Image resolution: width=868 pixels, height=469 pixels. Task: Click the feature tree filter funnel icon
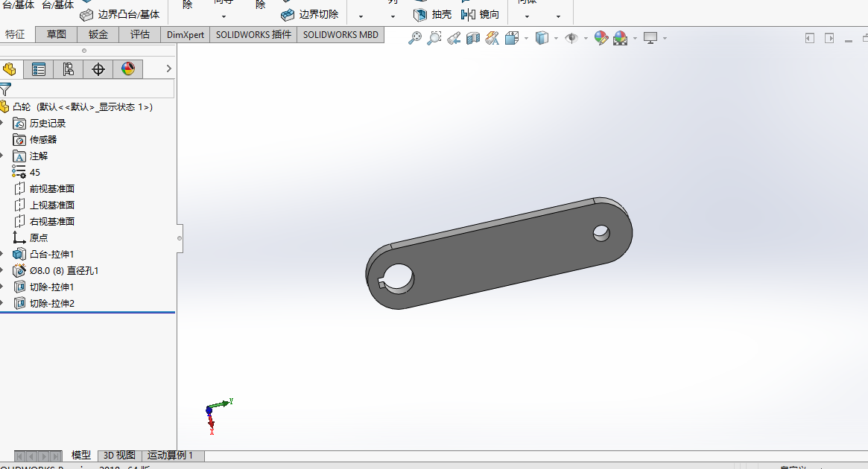coord(5,89)
